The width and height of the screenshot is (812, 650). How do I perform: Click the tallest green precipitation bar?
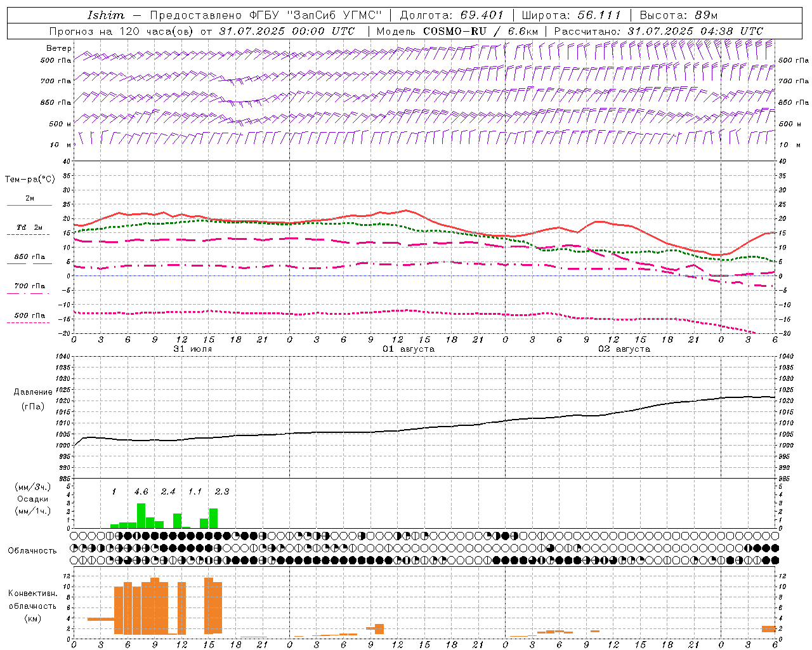click(141, 515)
